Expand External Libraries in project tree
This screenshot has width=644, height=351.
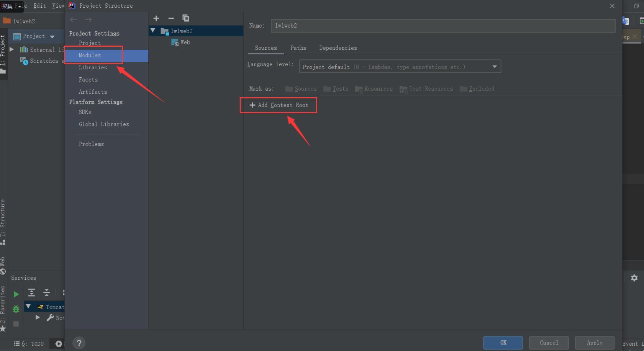click(12, 49)
